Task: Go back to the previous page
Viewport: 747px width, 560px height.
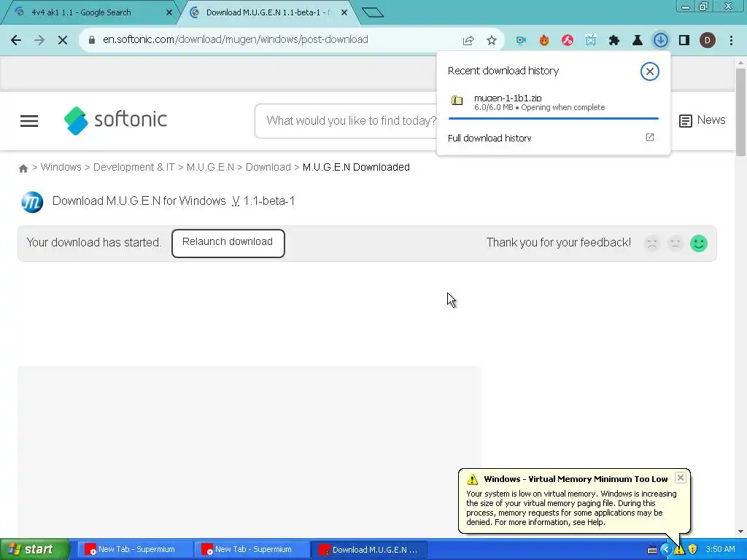Action: [16, 40]
